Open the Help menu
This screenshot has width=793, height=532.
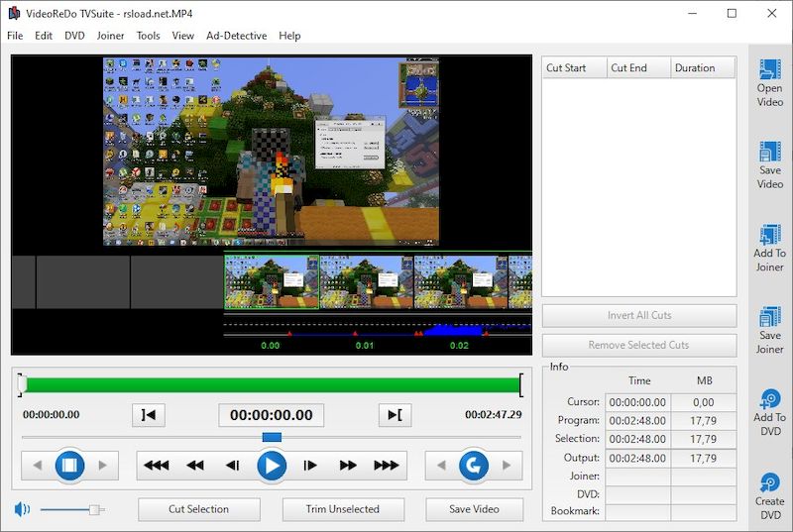[x=289, y=36]
